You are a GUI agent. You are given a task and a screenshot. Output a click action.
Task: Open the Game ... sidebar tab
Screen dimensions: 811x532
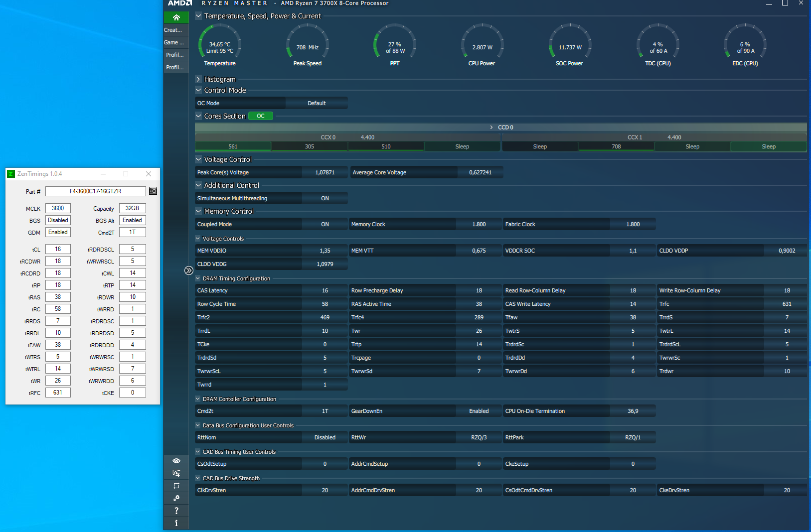(176, 42)
